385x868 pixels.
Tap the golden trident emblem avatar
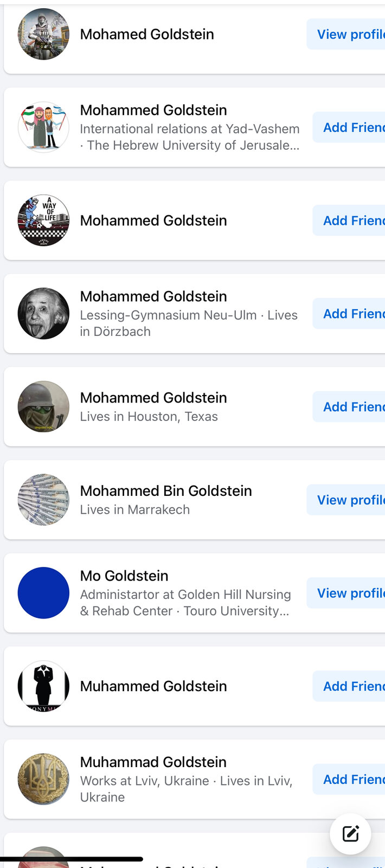(43, 779)
